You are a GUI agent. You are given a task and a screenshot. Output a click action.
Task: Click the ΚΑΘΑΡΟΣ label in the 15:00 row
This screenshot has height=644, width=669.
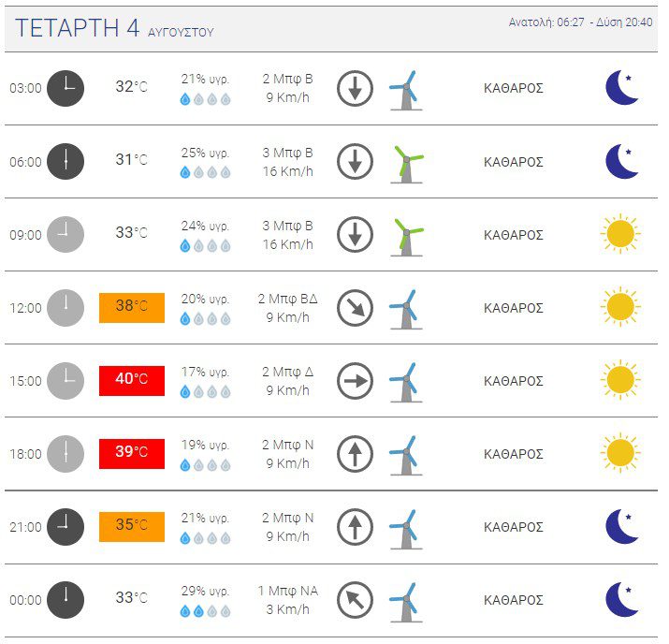coord(514,381)
